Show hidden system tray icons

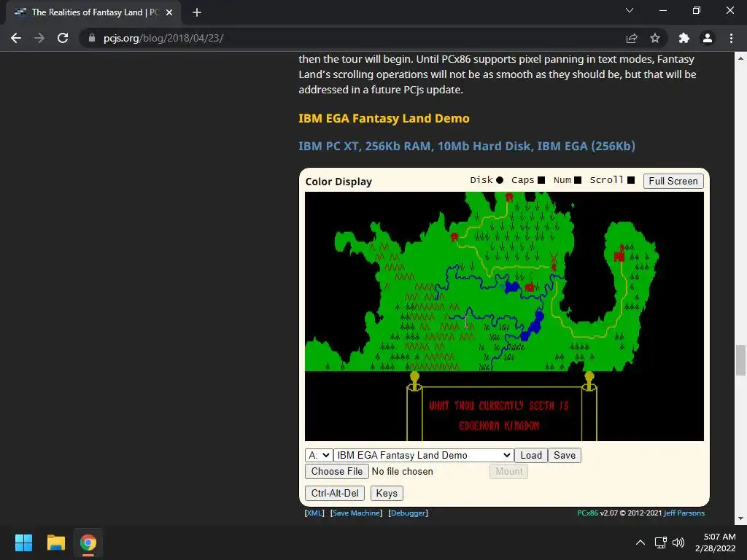pyautogui.click(x=640, y=542)
